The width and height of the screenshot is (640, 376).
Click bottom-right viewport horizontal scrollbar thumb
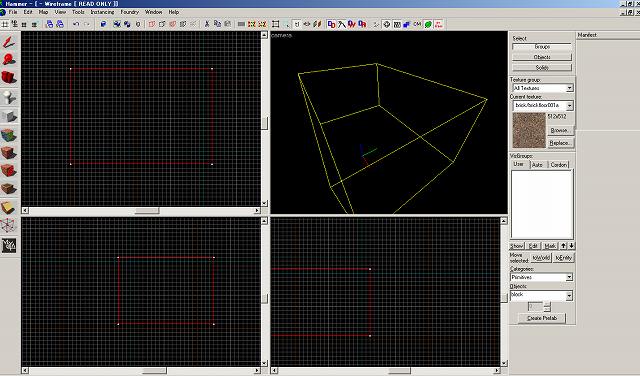click(x=400, y=371)
